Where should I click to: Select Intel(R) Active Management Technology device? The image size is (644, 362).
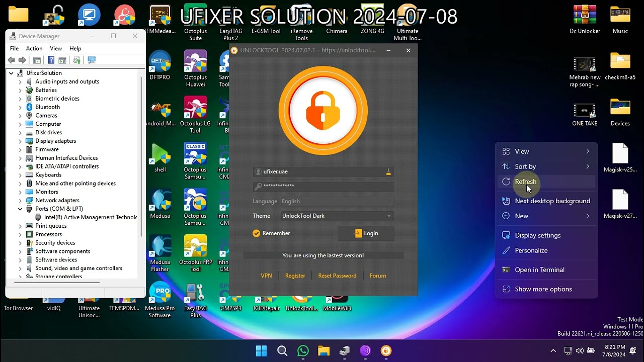(91, 218)
